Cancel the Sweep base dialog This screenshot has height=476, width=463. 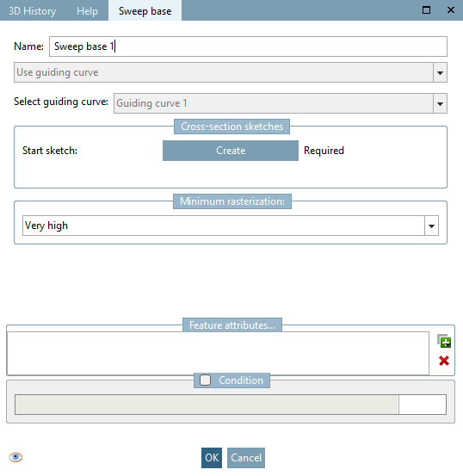pyautogui.click(x=246, y=457)
